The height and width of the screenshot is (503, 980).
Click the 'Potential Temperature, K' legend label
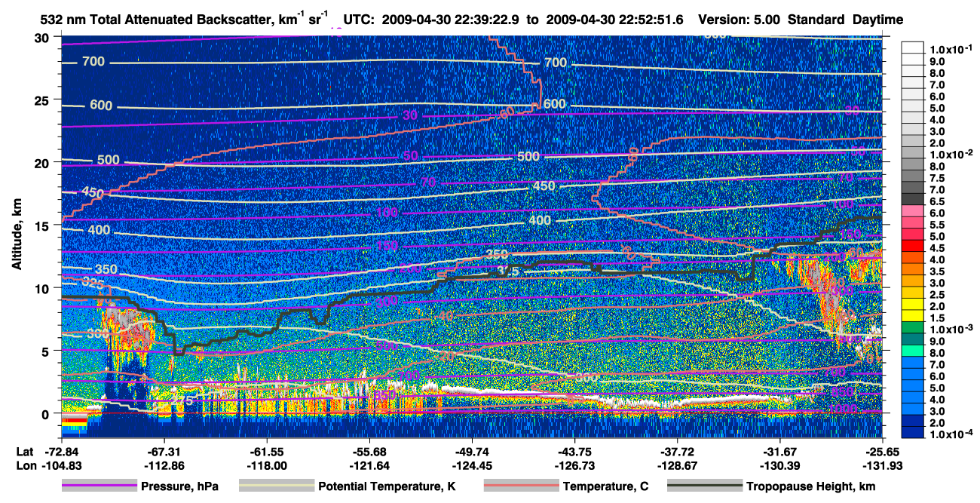coord(387,486)
